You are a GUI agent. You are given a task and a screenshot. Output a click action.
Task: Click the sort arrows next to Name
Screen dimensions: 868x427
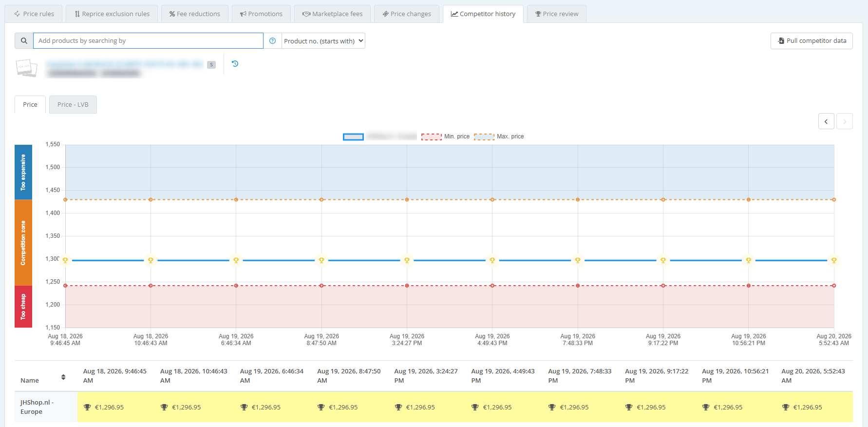pos(63,377)
